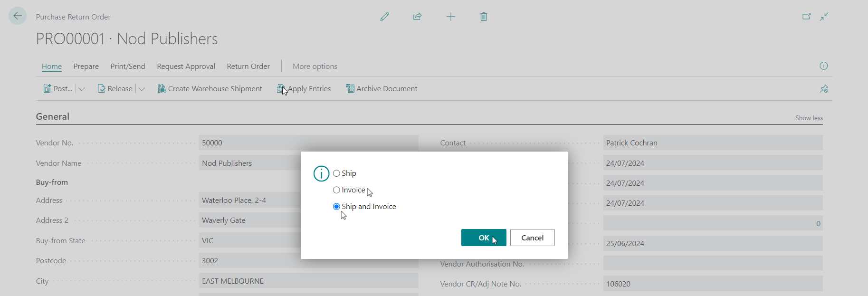Click the collapse page arrows icon
Viewport: 868px width, 296px height.
(824, 17)
